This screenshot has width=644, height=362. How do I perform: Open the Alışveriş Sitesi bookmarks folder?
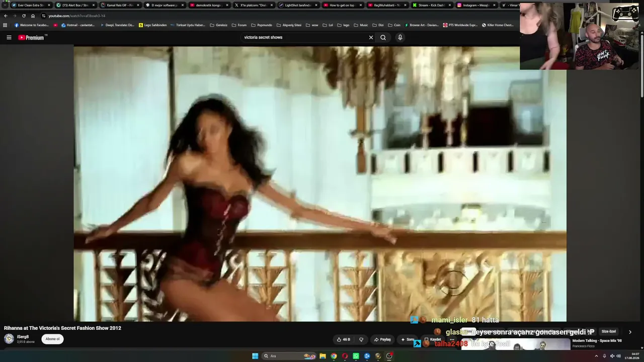click(289, 25)
